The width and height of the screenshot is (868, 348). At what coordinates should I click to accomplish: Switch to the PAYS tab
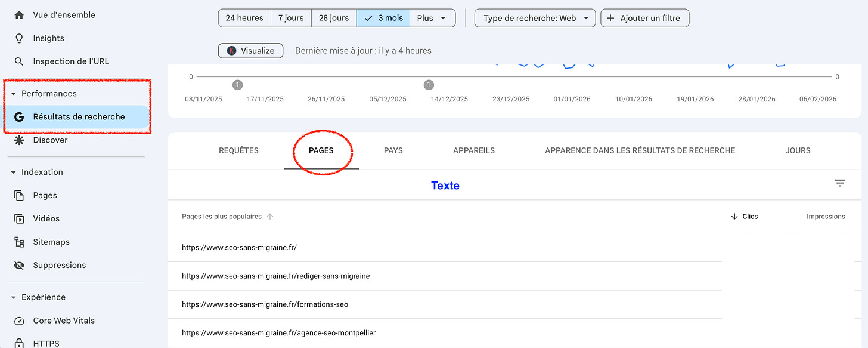[x=393, y=150]
